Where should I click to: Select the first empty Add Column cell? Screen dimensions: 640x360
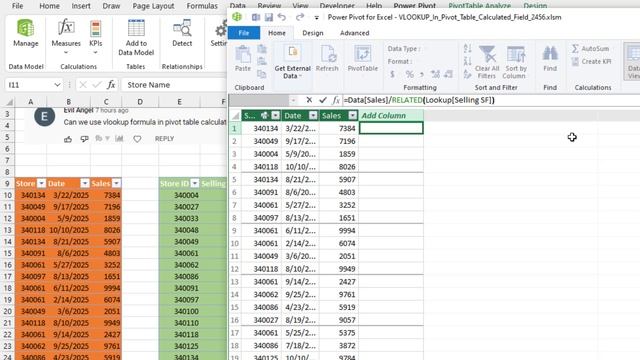point(391,128)
